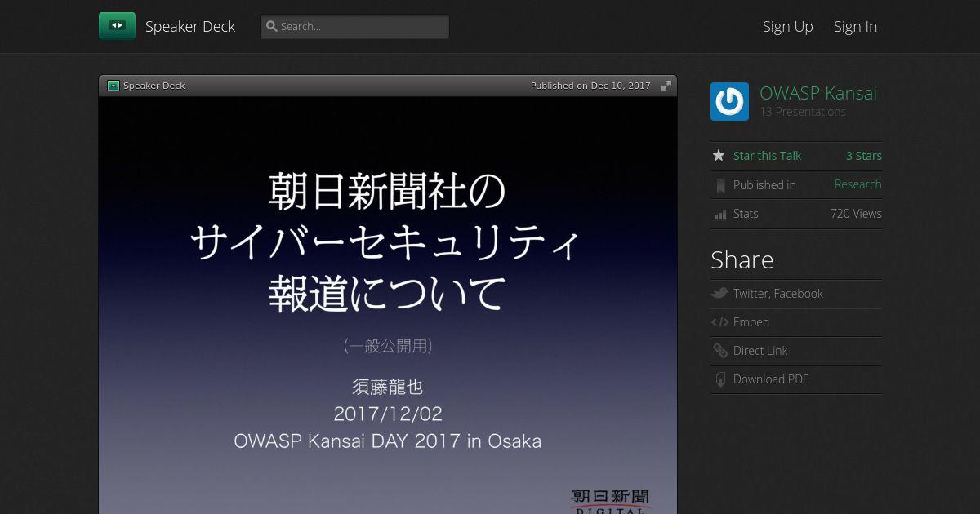Open the OWASP Kansai profile link
The width and height of the screenshot is (980, 514).
pyautogui.click(x=817, y=93)
